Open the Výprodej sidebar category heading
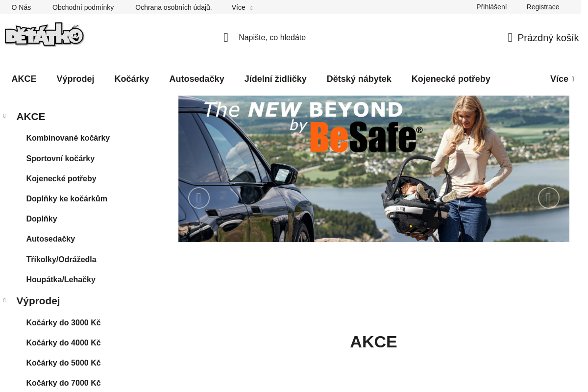 click(38, 301)
